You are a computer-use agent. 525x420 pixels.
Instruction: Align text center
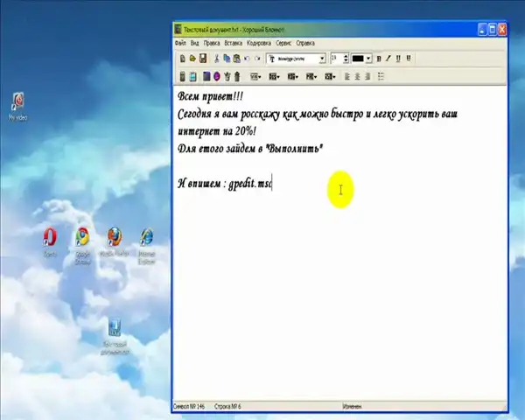[357, 76]
